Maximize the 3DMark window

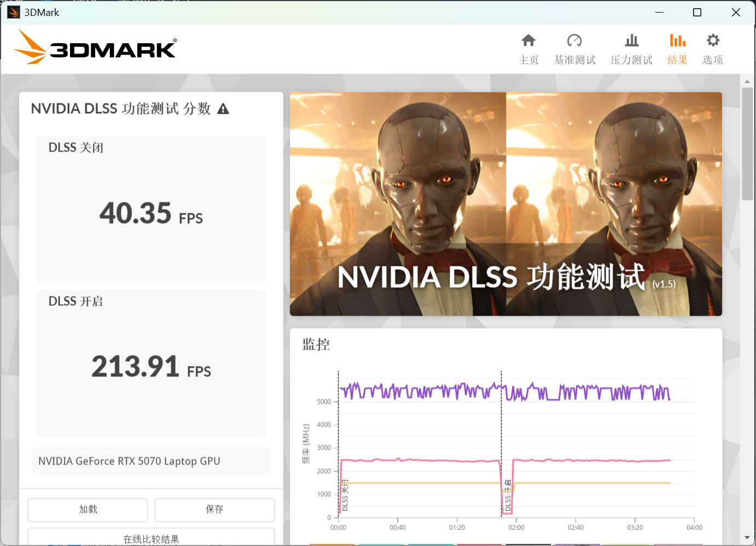point(697,12)
